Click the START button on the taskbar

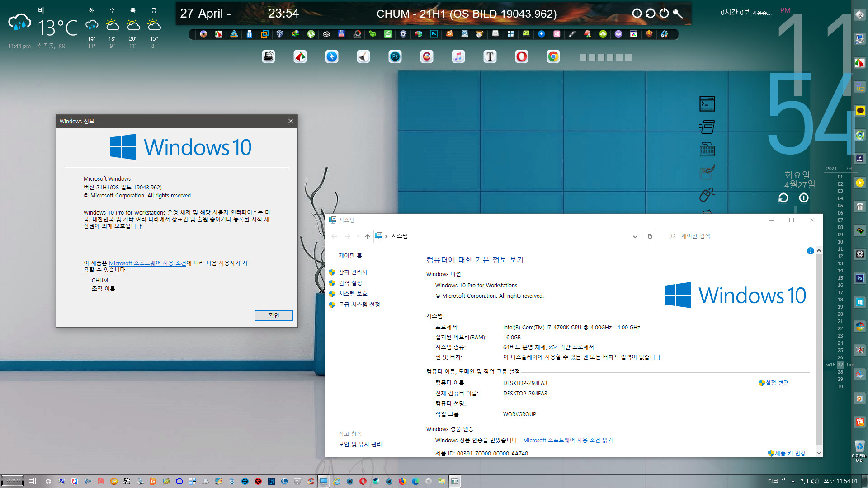12,481
